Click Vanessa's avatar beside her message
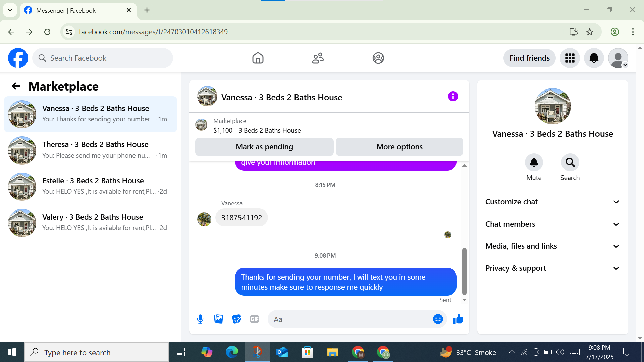Image resolution: width=644 pixels, height=362 pixels. click(204, 219)
